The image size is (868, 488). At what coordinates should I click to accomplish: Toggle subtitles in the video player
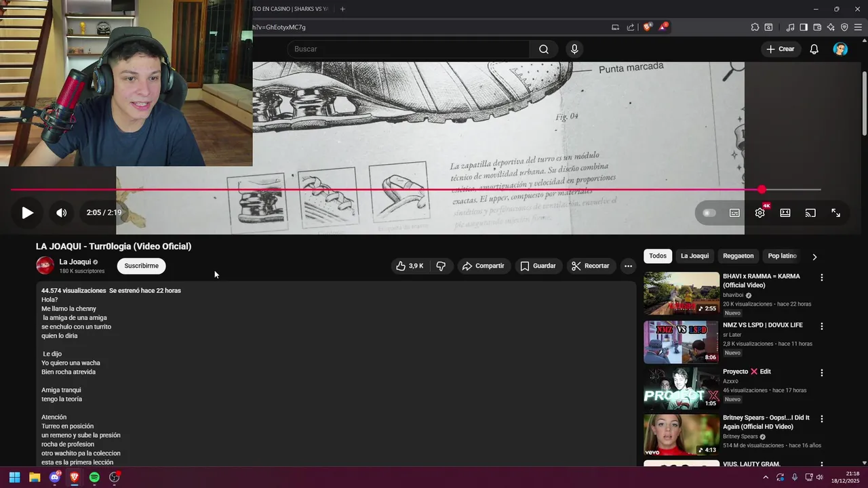[734, 213]
